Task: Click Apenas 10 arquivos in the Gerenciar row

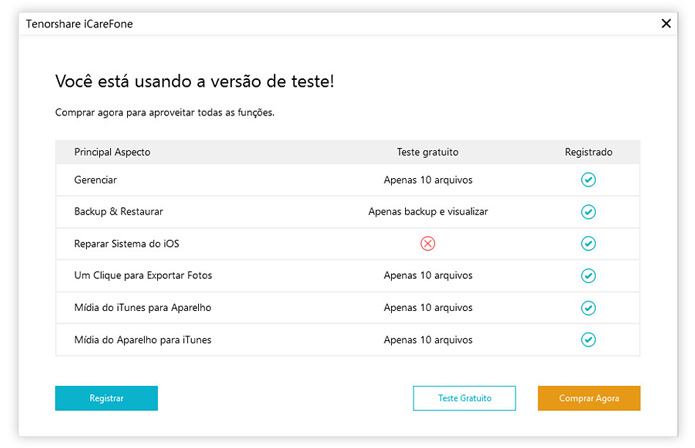Action: [428, 180]
